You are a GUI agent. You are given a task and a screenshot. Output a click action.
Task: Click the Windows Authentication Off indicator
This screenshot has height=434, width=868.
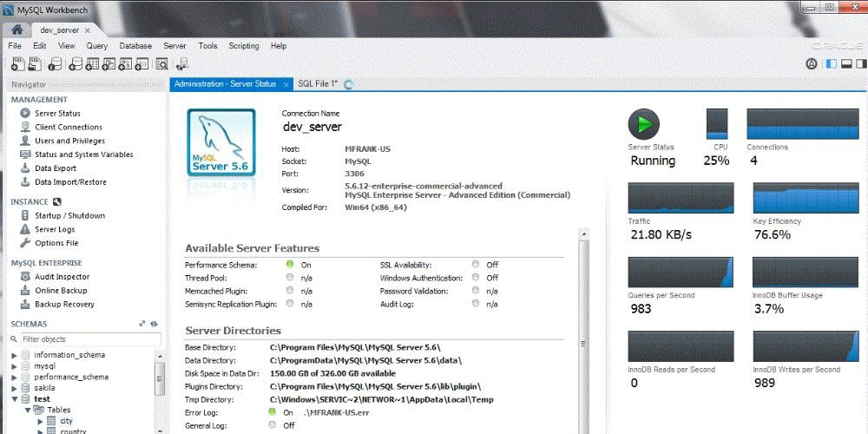(476, 278)
